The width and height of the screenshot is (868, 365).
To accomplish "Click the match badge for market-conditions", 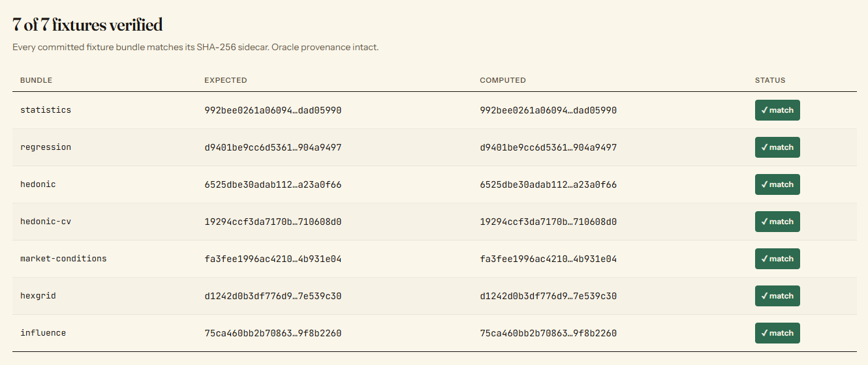I will click(777, 259).
